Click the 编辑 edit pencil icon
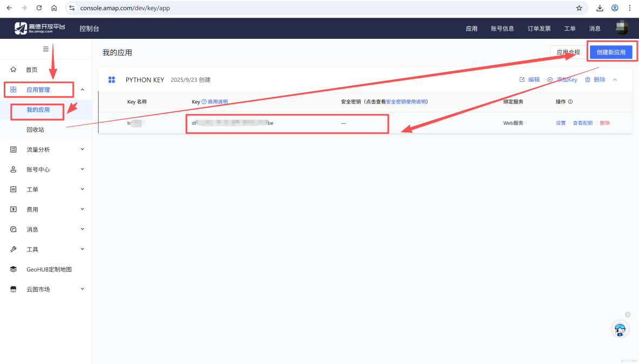Image resolution: width=639 pixels, height=364 pixels. point(521,79)
